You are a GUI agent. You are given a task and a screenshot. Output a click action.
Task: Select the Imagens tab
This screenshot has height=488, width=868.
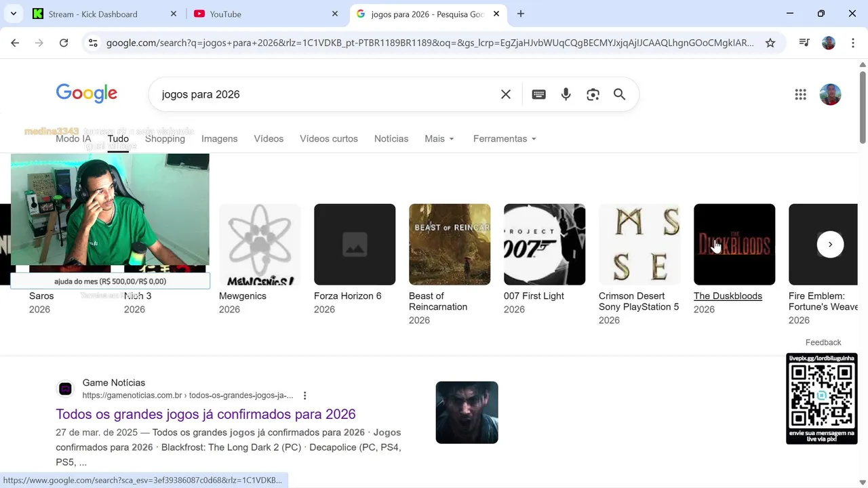point(219,138)
